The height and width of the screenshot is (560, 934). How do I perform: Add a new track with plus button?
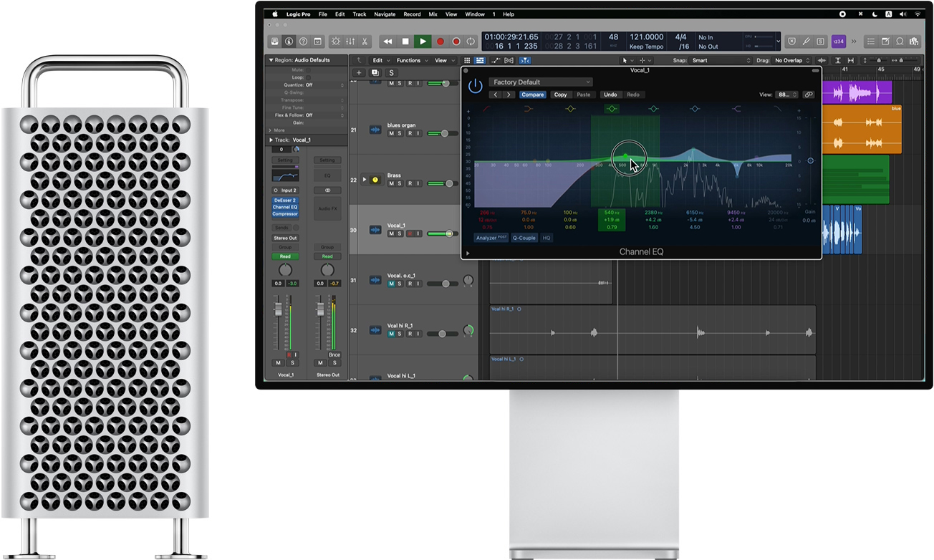point(359,72)
